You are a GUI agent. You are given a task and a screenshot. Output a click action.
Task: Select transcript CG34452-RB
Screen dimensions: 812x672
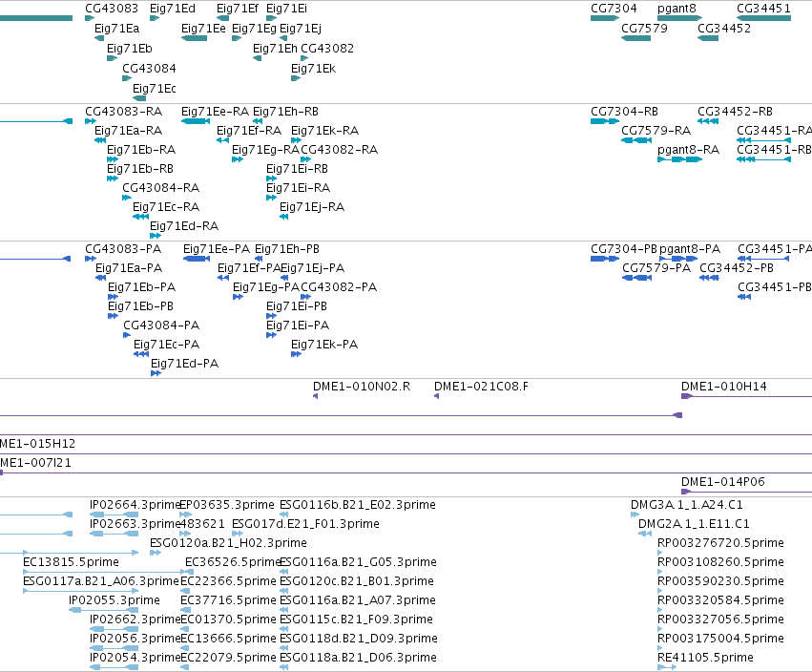[735, 112]
